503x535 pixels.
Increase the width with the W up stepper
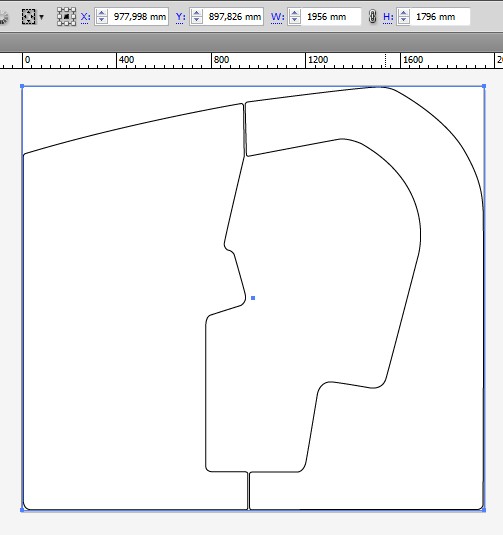[x=295, y=13]
